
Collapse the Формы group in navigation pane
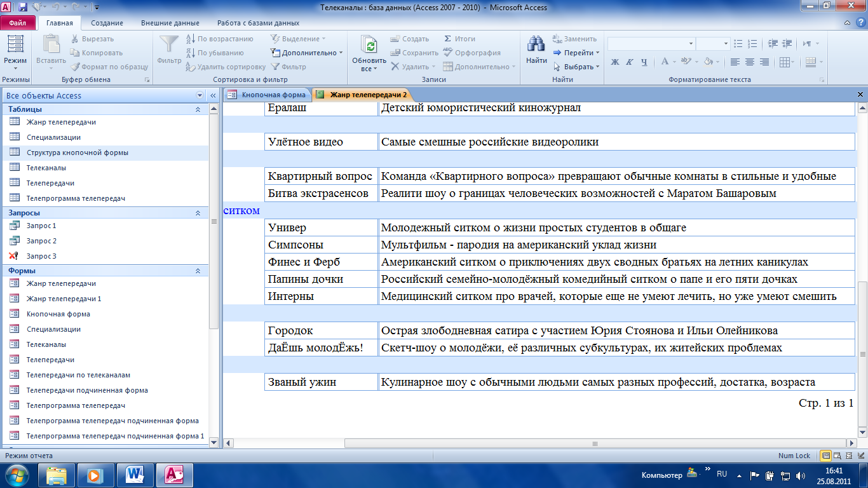198,271
